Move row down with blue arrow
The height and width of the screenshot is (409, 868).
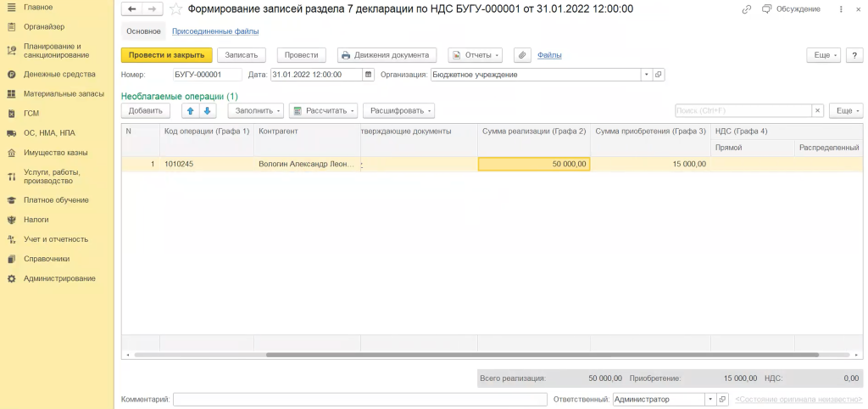pyautogui.click(x=207, y=111)
